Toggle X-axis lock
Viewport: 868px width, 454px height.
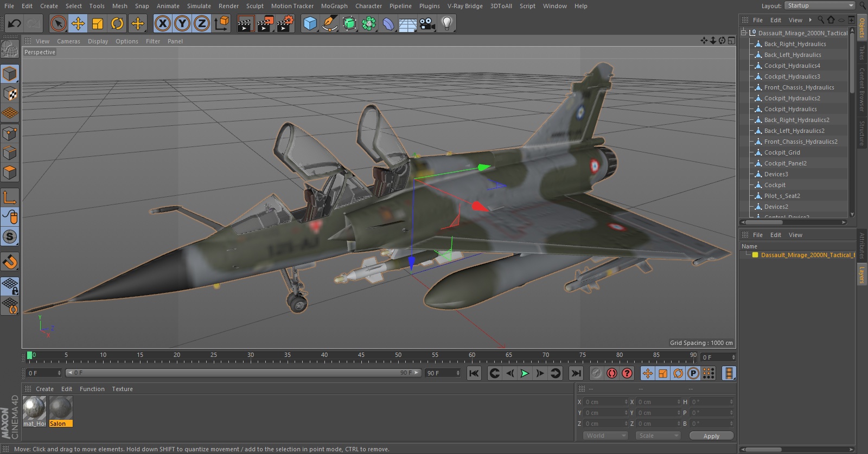click(x=162, y=23)
